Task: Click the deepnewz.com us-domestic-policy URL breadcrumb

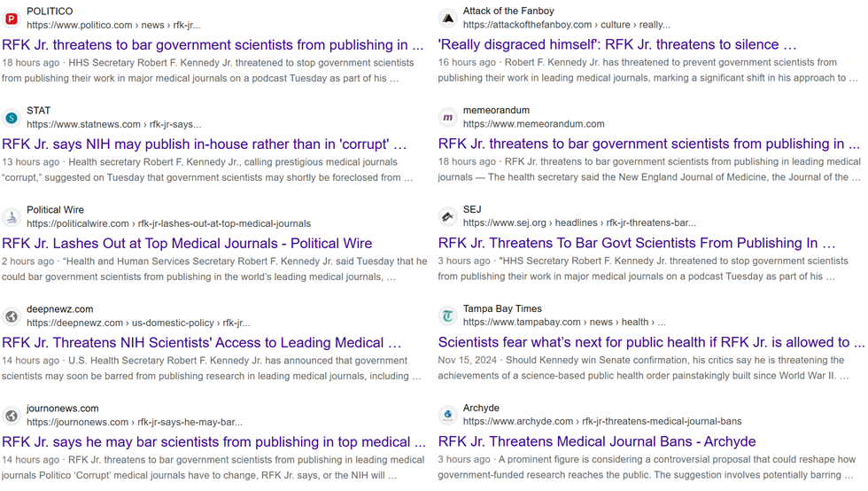Action: [138, 323]
